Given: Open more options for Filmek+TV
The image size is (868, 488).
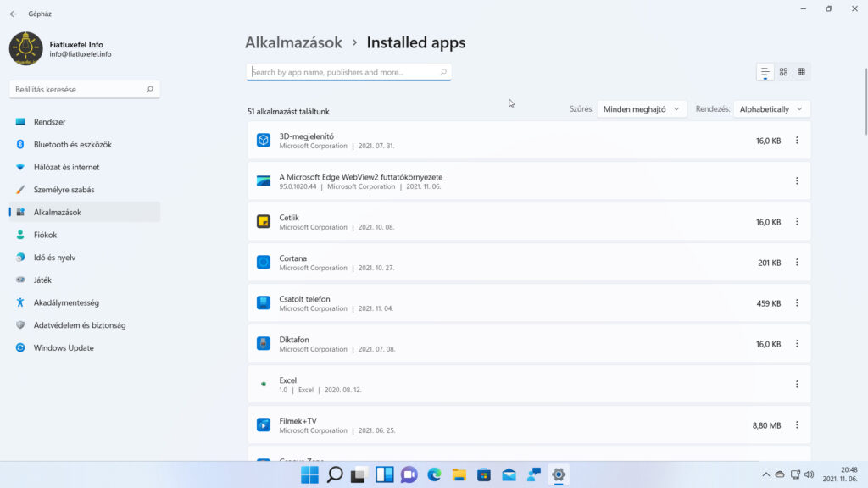Looking at the screenshot, I should pyautogui.click(x=797, y=425).
